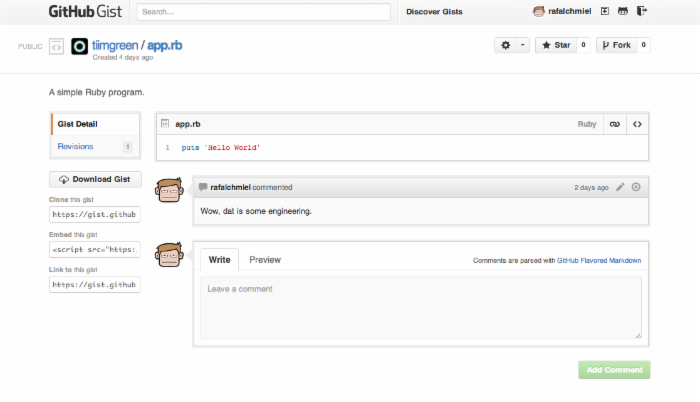
Task: Focus the gist Search field
Action: tap(263, 12)
